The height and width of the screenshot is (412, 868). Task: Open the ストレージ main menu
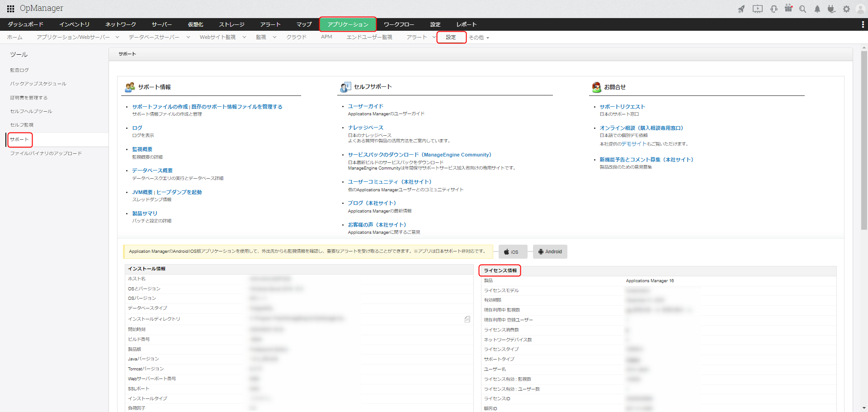click(232, 24)
